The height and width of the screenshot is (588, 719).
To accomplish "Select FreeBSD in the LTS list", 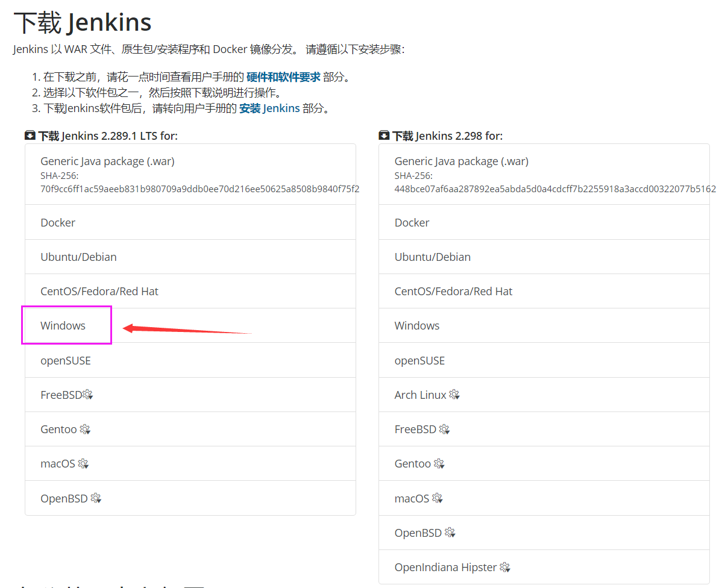I will [190, 395].
